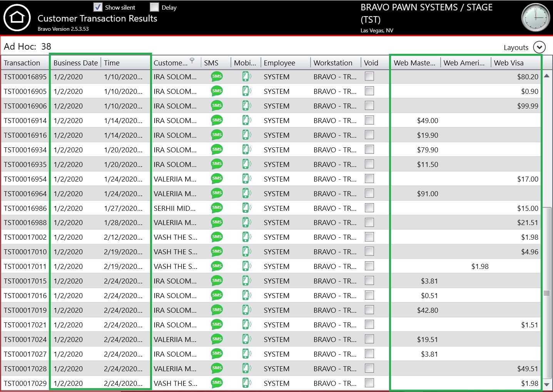The image size is (553, 392).
Task: Sort by Web Ameri... column header
Action: (466, 63)
